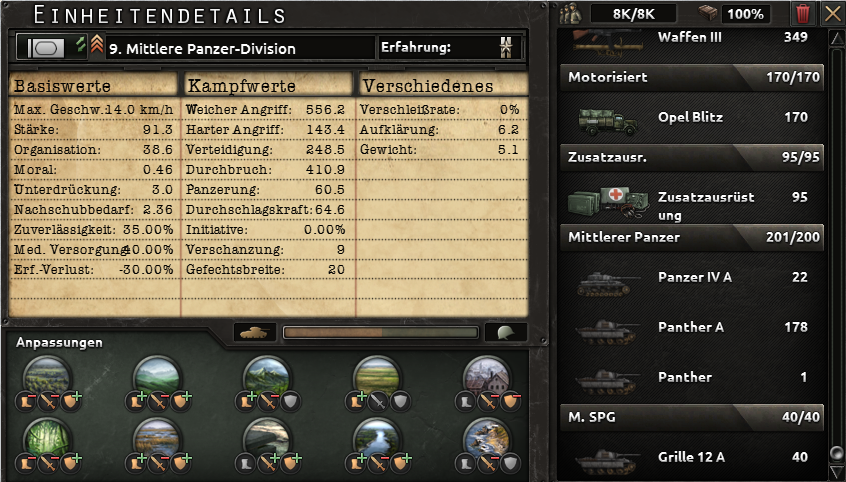Collapse the Mittlerer Panzer equipment header
This screenshot has width=846, height=482.
click(x=692, y=237)
